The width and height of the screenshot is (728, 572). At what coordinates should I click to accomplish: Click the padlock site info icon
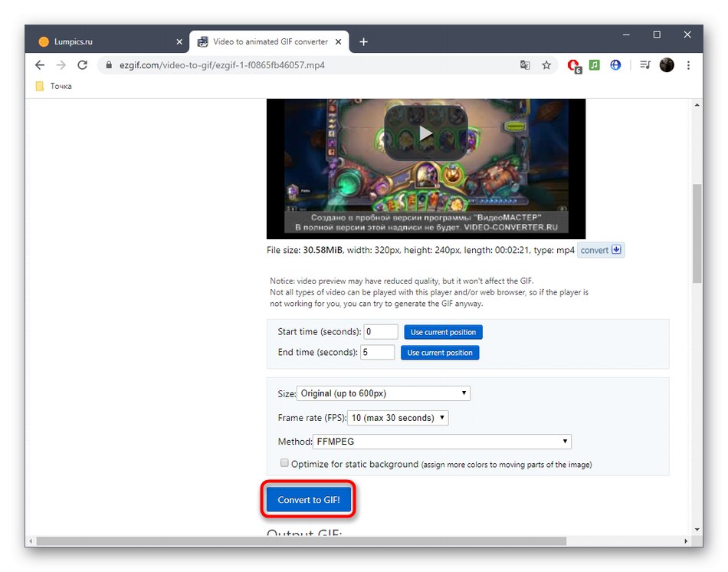click(109, 65)
